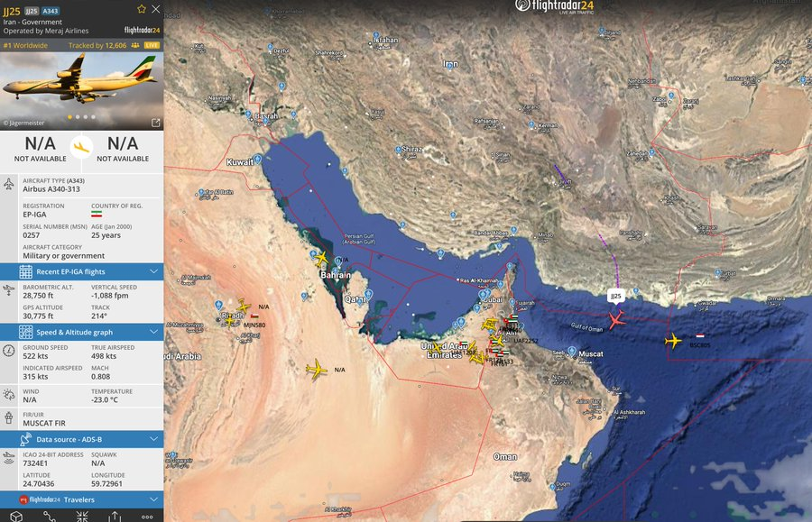The width and height of the screenshot is (812, 522).
Task: Add flight JJ25 to favorites with star
Action: click(142, 9)
